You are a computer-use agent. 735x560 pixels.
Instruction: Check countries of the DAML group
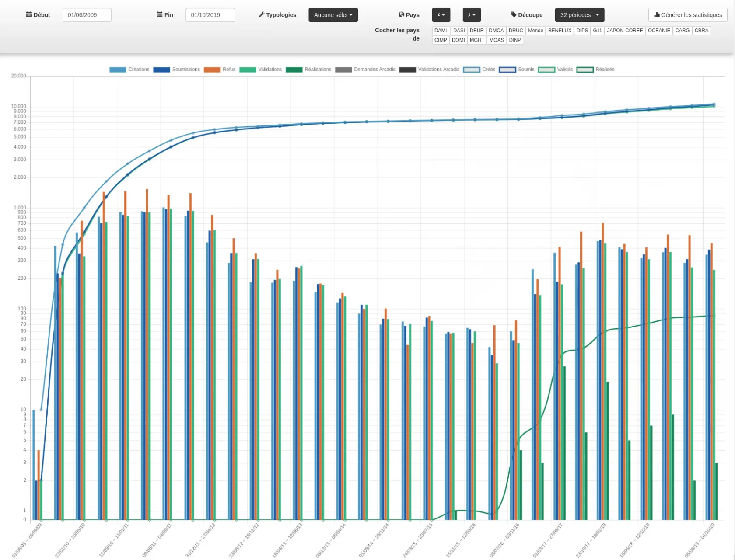pos(441,31)
